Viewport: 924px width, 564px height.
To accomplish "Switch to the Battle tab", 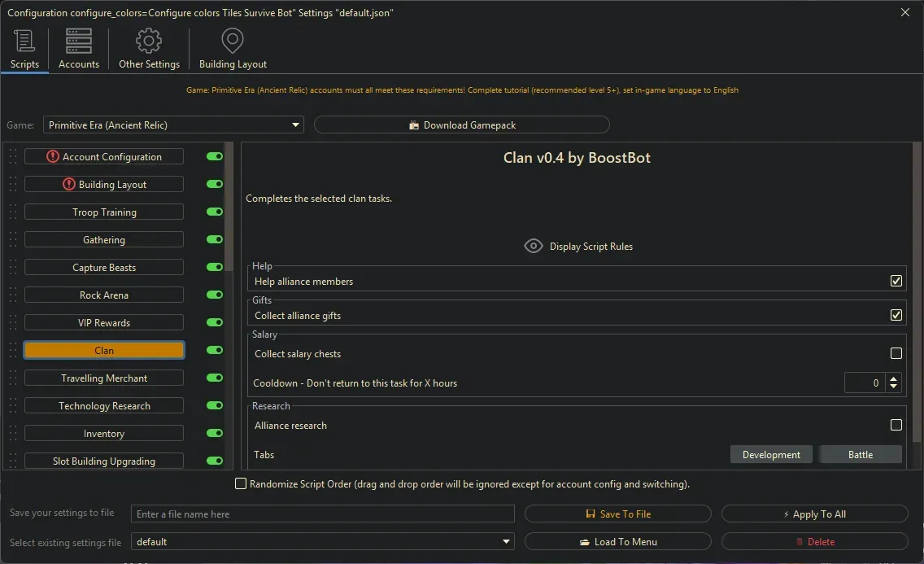I will click(861, 454).
